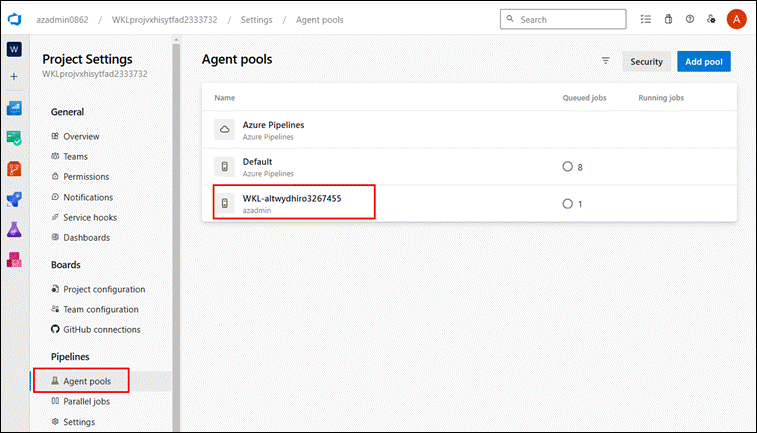Click the server icon of Default pool
The height and width of the screenshot is (433, 757).
click(224, 167)
